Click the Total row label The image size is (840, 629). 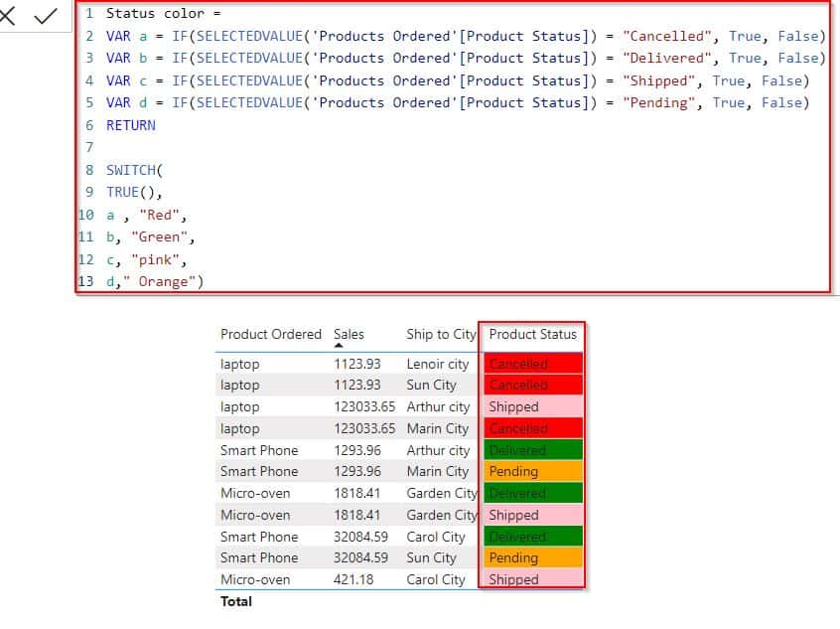[235, 601]
